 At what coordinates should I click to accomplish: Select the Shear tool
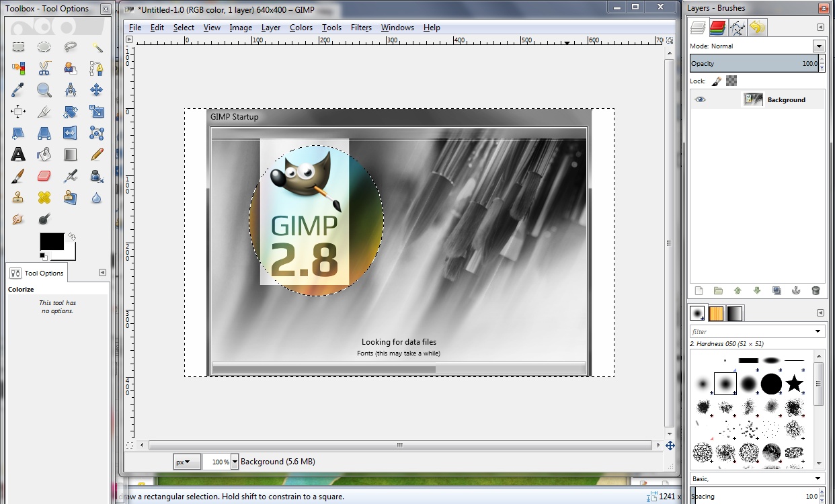(x=18, y=133)
